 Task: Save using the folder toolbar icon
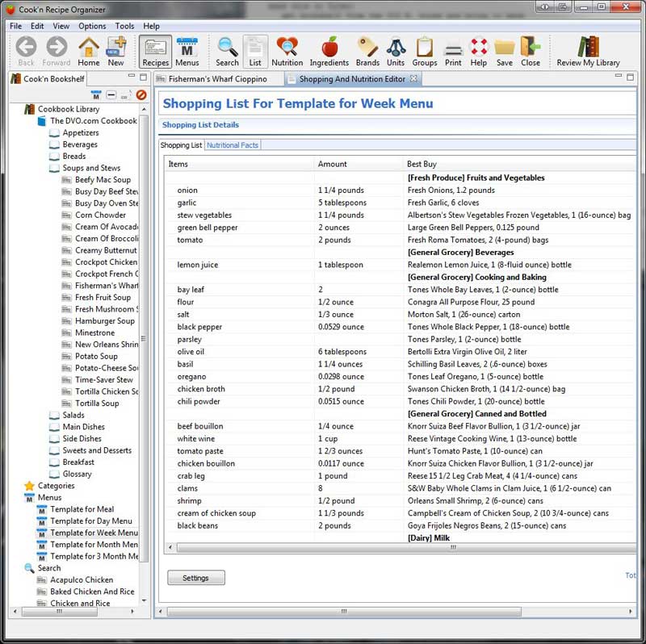pos(505,51)
